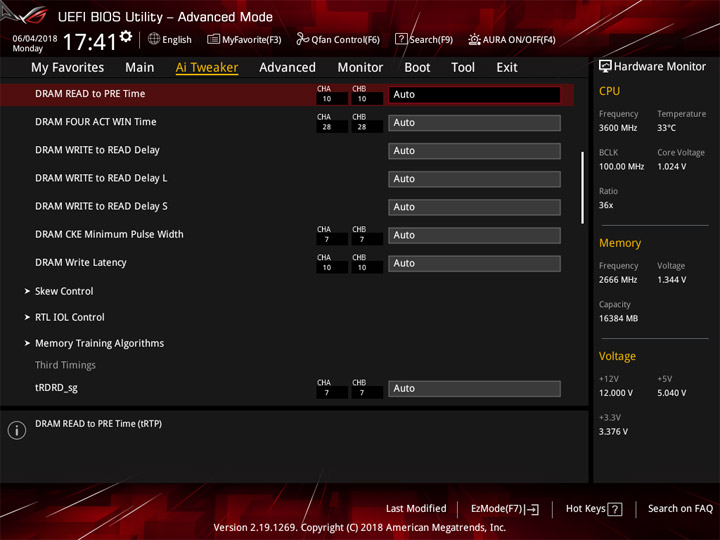Click the globe language icon
This screenshot has width=720, height=540.
(x=154, y=39)
